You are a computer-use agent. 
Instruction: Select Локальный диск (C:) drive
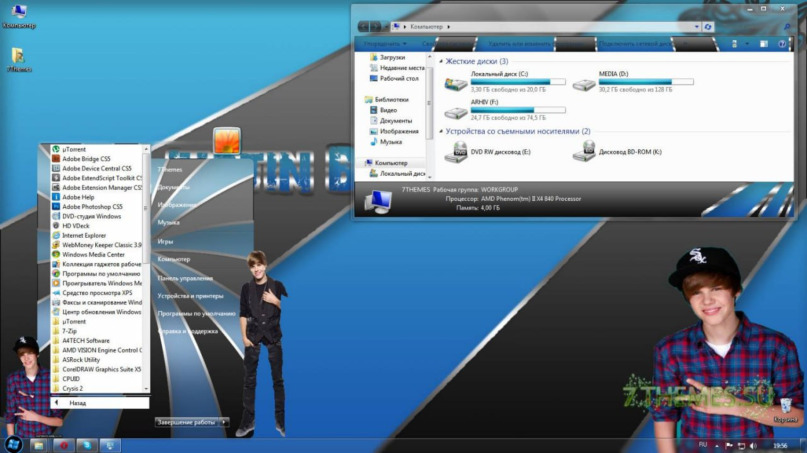click(504, 82)
